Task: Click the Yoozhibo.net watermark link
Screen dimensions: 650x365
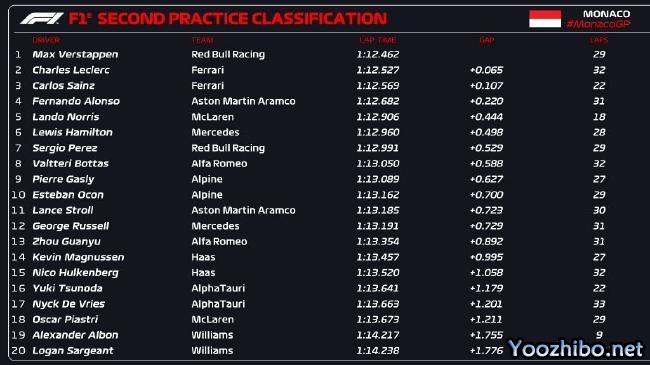Action: coord(576,348)
